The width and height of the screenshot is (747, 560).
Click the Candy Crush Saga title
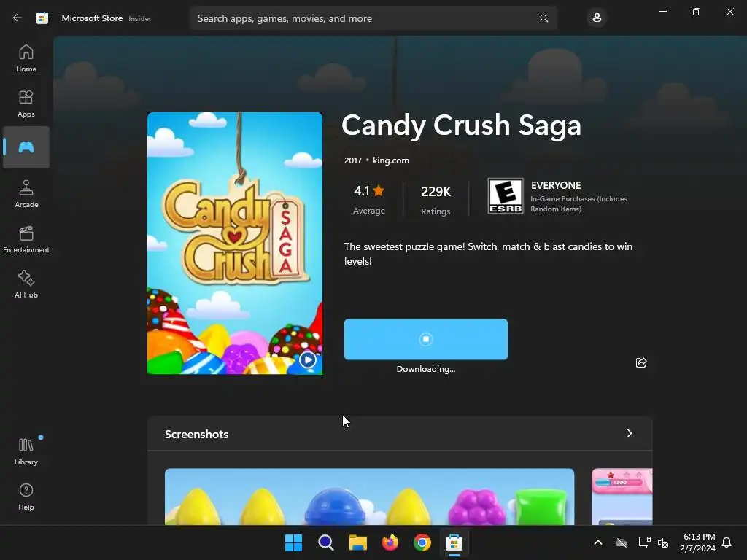coord(461,125)
